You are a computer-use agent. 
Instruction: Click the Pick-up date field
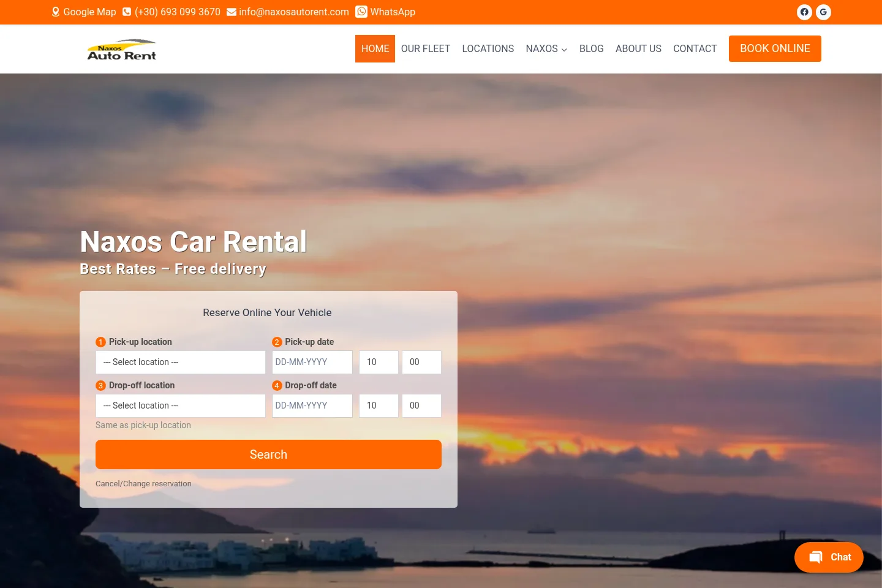[x=312, y=362]
